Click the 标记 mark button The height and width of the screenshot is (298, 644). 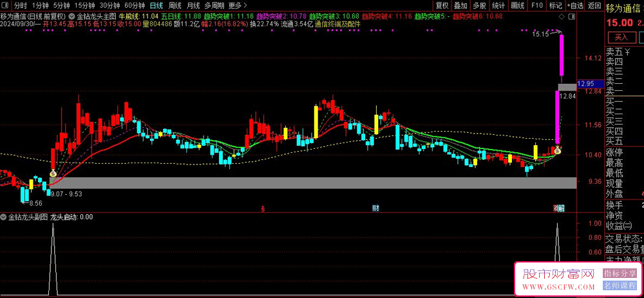click(555, 5)
